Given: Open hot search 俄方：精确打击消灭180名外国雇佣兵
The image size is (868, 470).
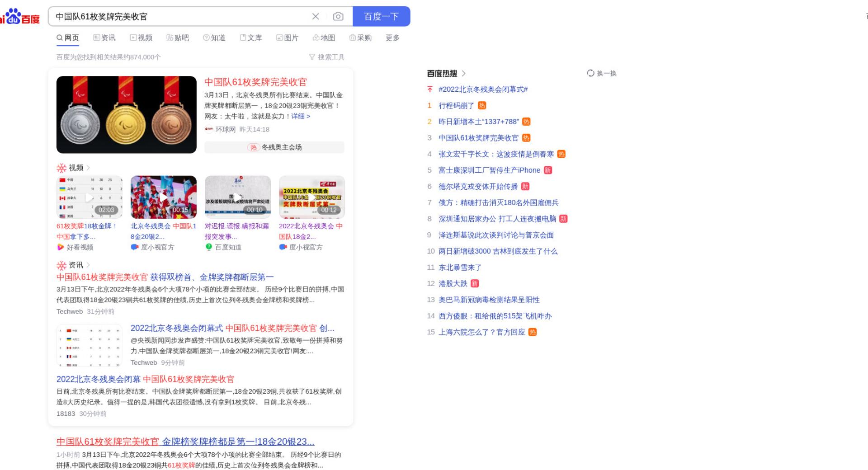Looking at the screenshot, I should [x=498, y=203].
